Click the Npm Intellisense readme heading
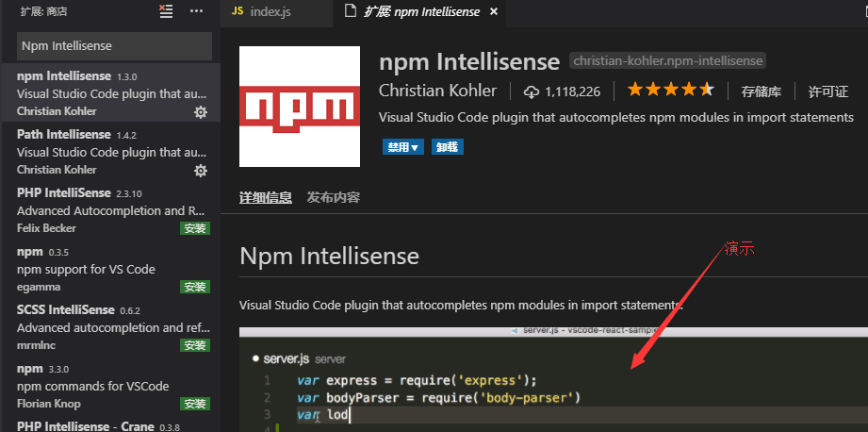The height and width of the screenshot is (432, 868). tap(329, 257)
